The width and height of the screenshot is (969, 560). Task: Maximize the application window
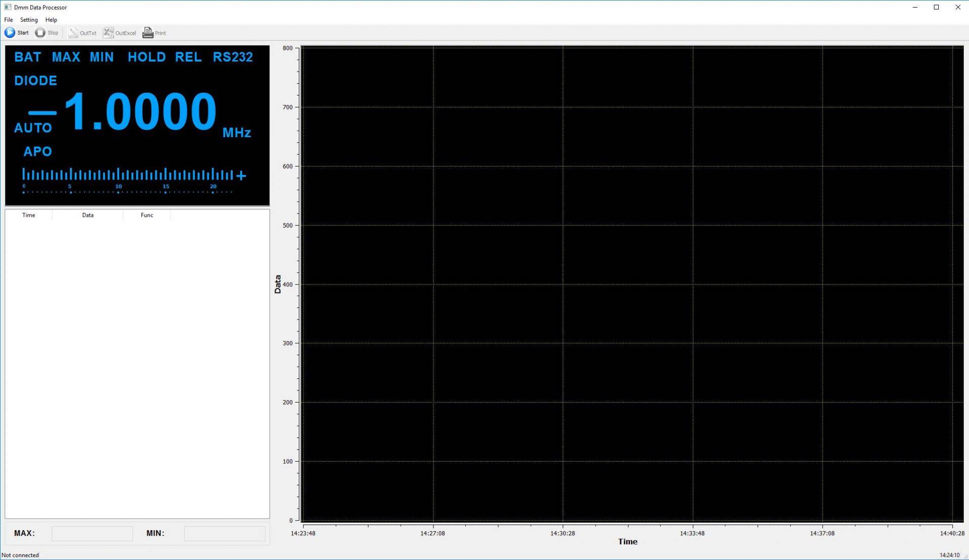936,7
